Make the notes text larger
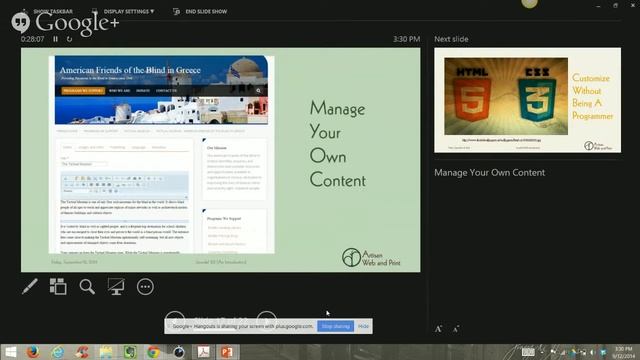This screenshot has height=360, width=640. (438, 329)
